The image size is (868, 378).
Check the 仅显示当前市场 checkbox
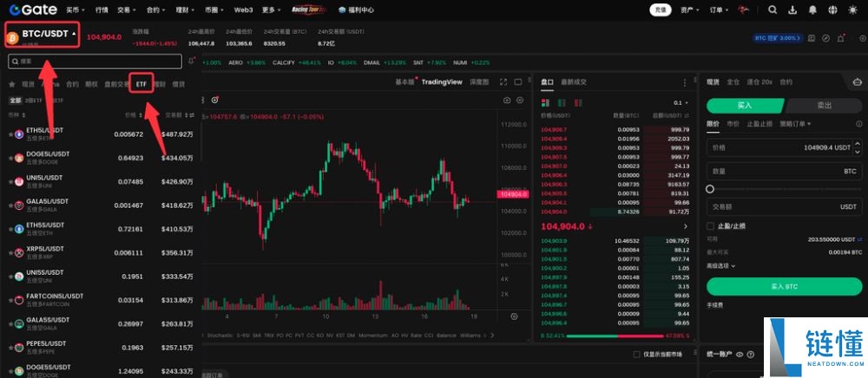pos(637,354)
